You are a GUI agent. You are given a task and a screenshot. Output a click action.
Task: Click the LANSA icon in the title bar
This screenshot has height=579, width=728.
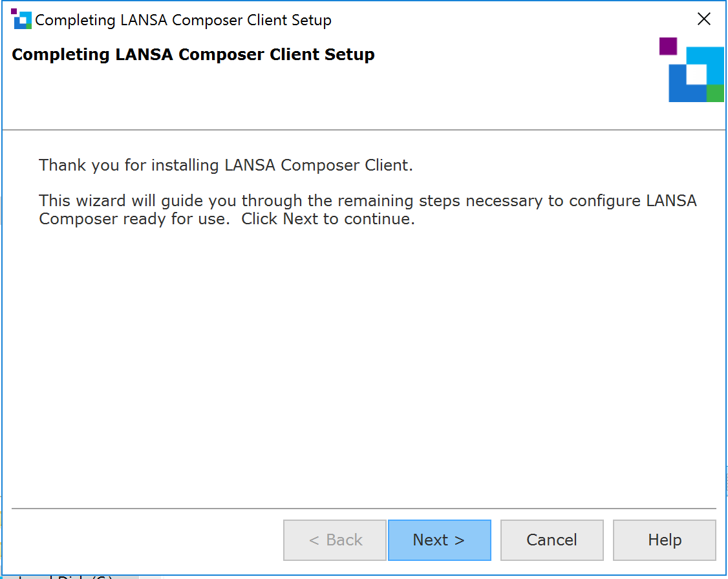pyautogui.click(x=21, y=19)
